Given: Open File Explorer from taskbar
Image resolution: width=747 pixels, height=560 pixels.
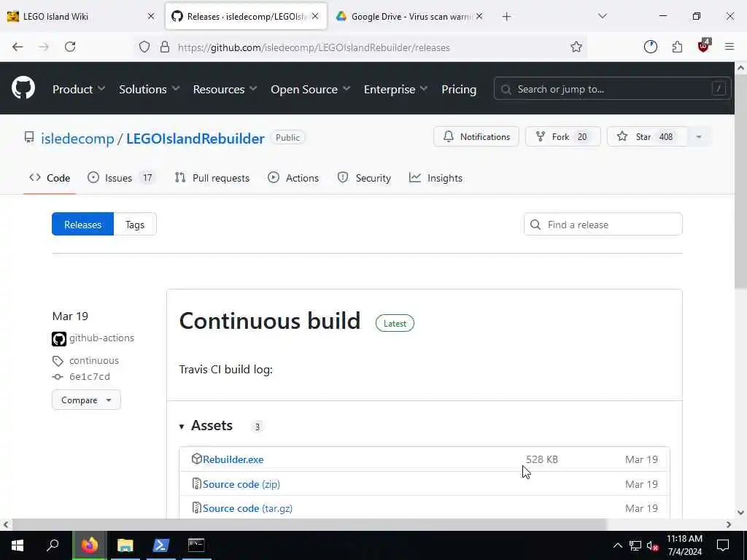Looking at the screenshot, I should pyautogui.click(x=125, y=545).
